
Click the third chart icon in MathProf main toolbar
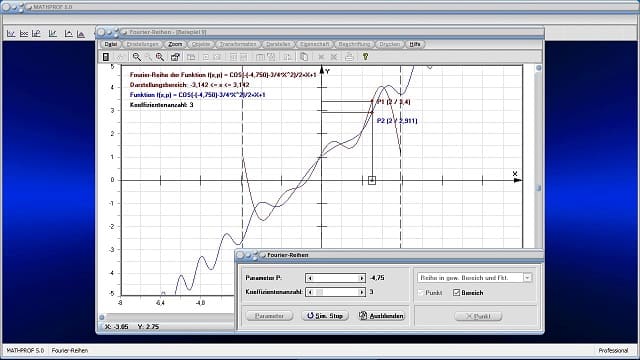click(x=36, y=33)
